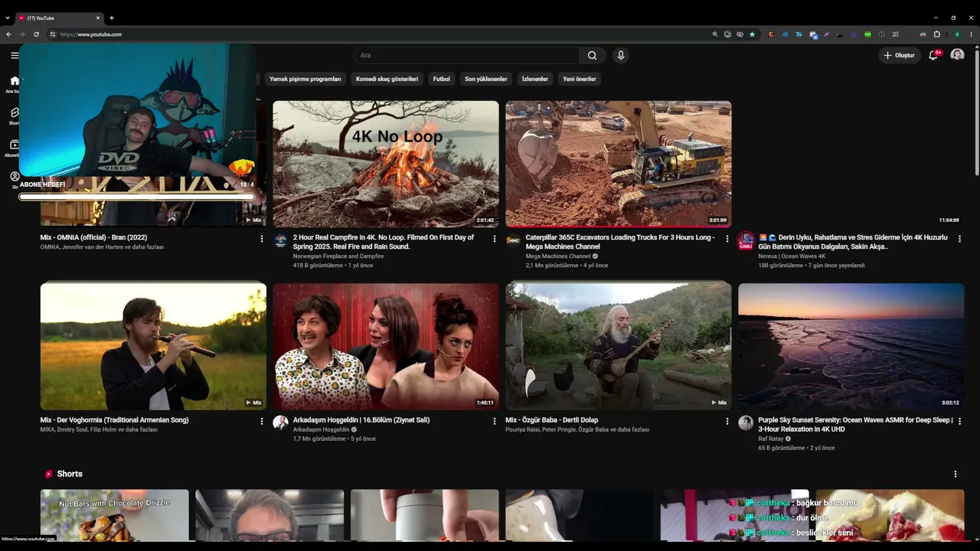Image resolution: width=980 pixels, height=551 pixels.
Task: Open options for the Caterpillar 365C Excavators video
Action: (727, 239)
